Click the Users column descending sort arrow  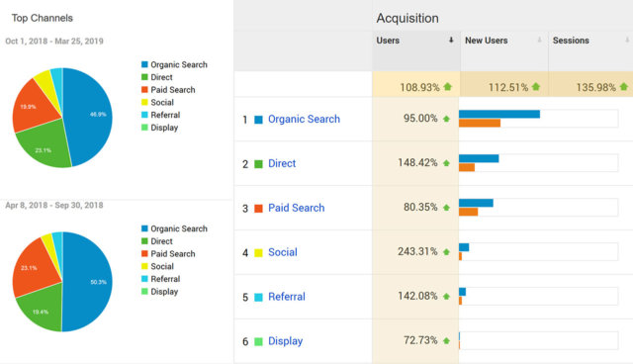451,40
